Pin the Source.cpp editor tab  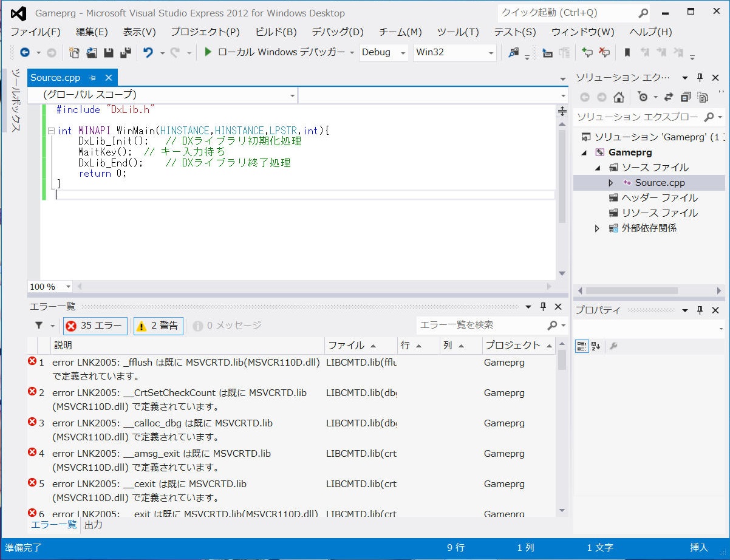93,78
